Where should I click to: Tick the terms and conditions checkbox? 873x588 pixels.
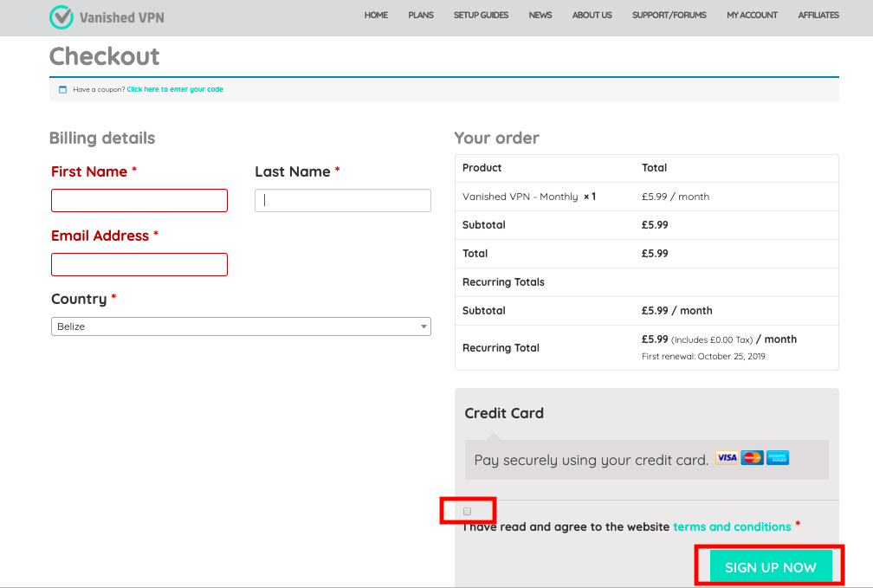pos(467,511)
